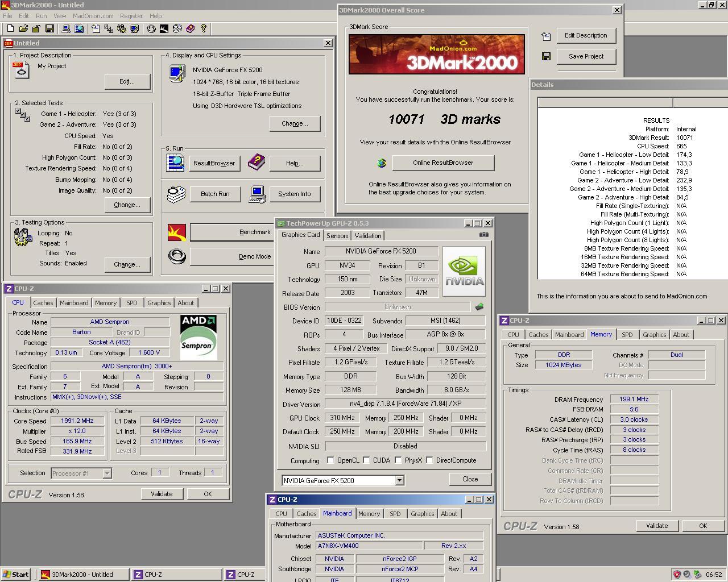Click Change... under Display and CPU Settings
Image resolution: width=728 pixels, height=582 pixels.
tap(295, 123)
